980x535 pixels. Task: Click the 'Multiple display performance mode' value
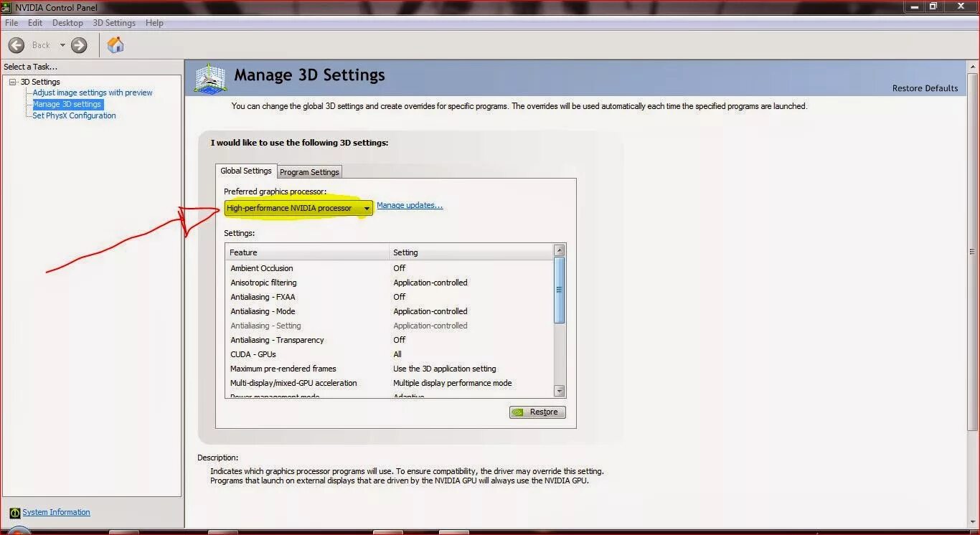tap(452, 383)
